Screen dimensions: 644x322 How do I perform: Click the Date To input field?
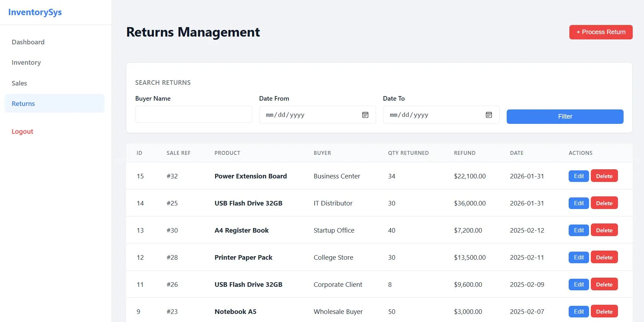[433, 115]
